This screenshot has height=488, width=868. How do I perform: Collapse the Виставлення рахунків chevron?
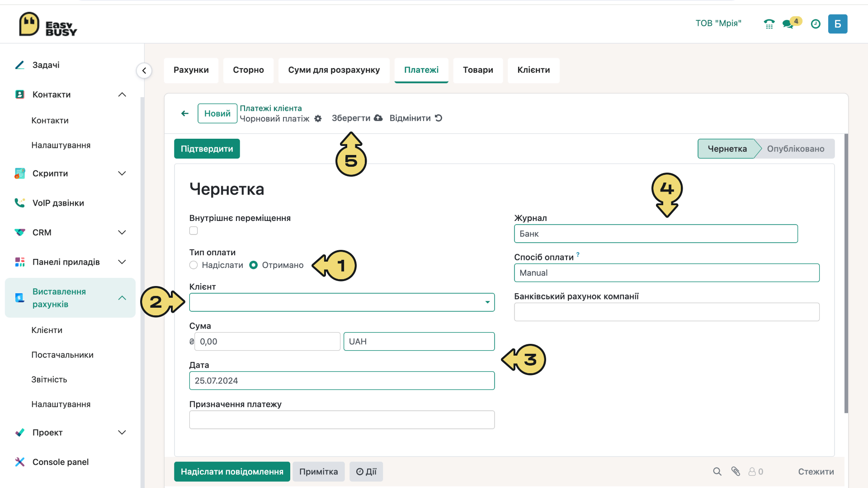tap(122, 298)
